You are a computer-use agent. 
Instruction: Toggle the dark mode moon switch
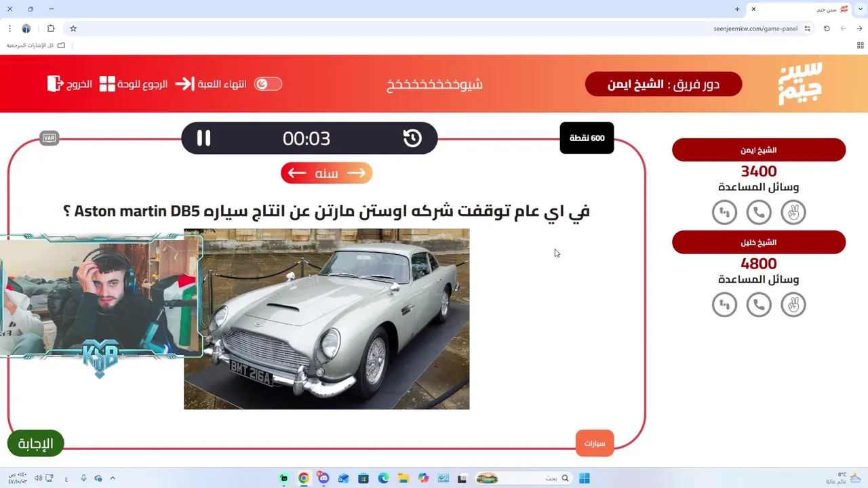[268, 84]
